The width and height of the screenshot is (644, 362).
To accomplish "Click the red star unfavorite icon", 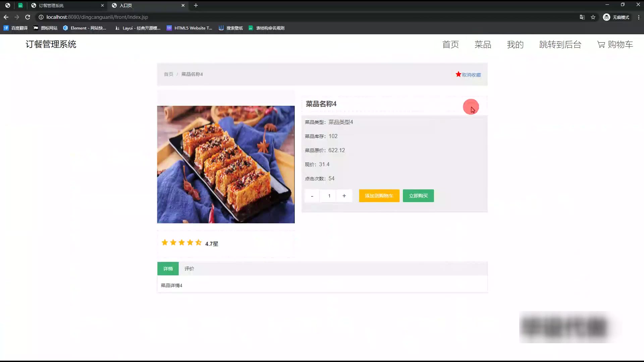I will coord(458,74).
